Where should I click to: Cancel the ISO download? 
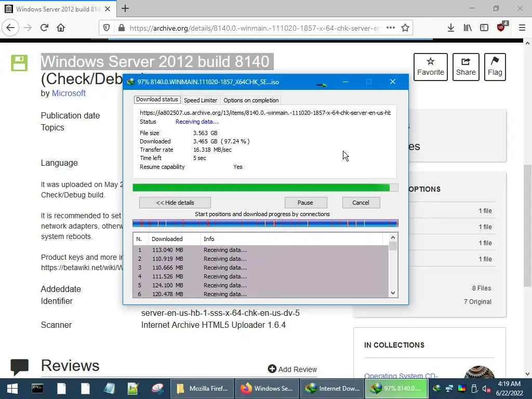361,203
